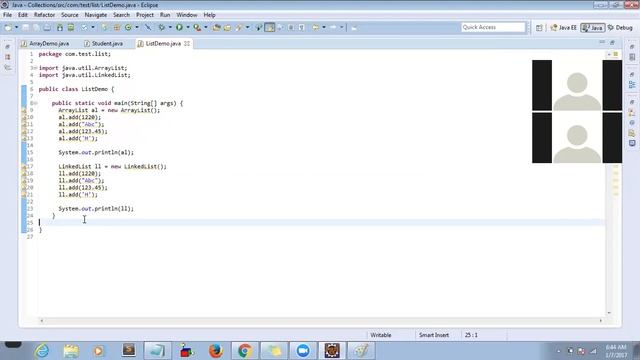
Task: Open the External Tools dropdown arrow
Action: coord(205,27)
